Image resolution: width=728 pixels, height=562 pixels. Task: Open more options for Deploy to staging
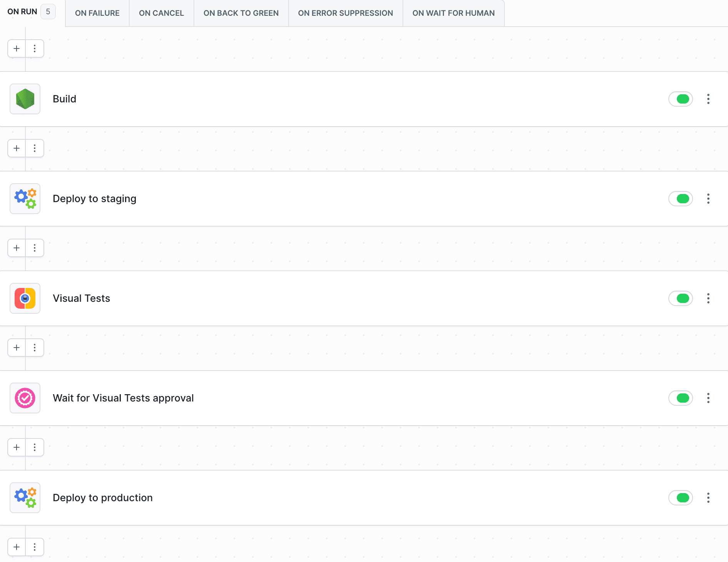coord(708,199)
